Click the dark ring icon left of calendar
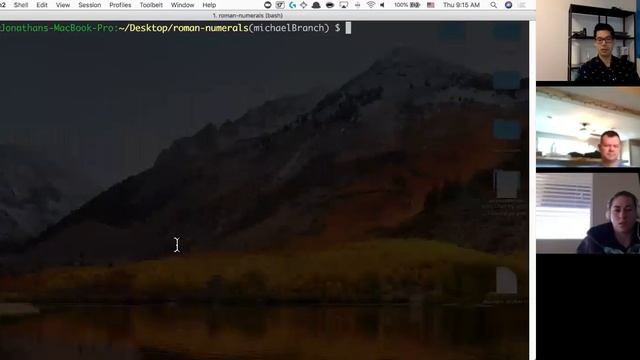640x360 pixels. 268,5
